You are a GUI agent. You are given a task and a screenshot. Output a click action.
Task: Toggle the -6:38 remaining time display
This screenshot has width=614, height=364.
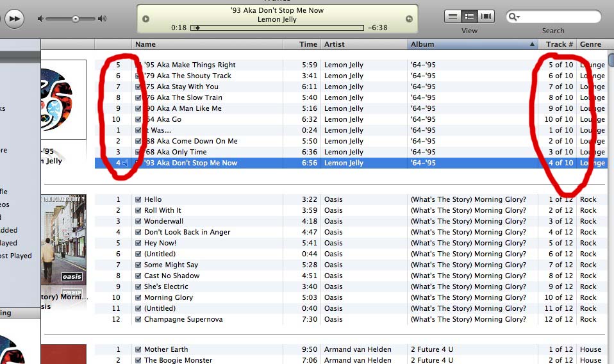pos(378,28)
